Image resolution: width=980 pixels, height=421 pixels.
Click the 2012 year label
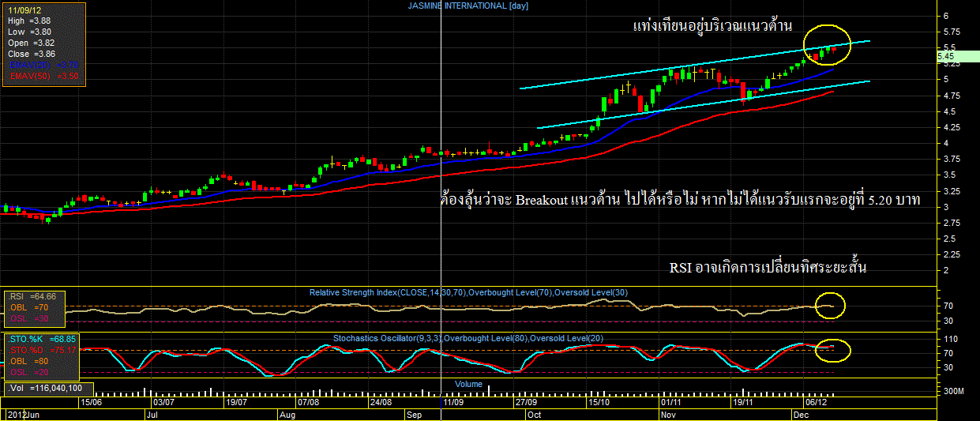pos(16,414)
